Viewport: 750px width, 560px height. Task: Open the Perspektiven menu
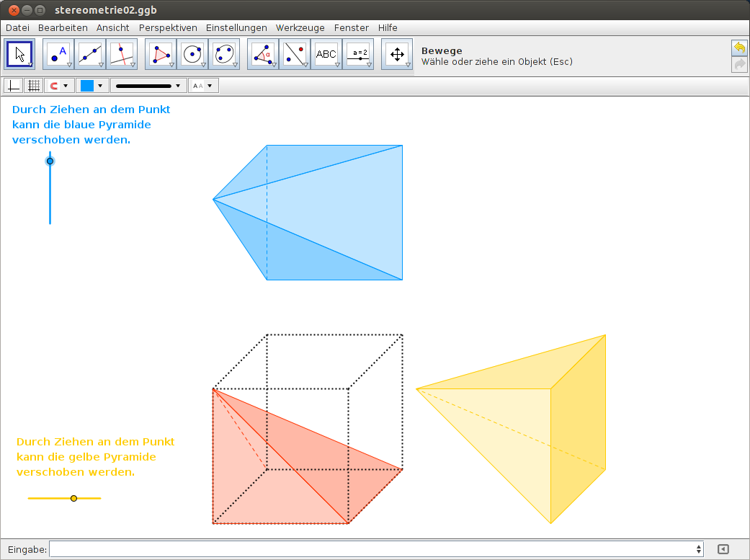pos(168,27)
